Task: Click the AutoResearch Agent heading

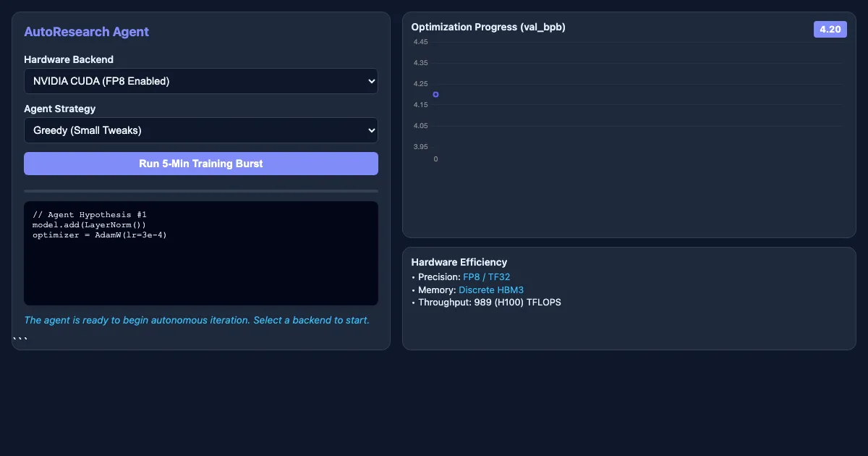Action: (x=86, y=32)
